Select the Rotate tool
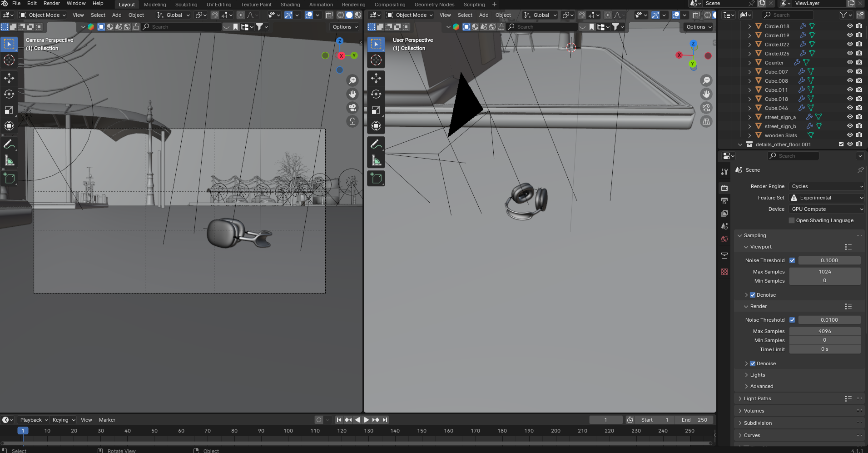Screen dimensions: 868x453 pyautogui.click(x=9, y=94)
